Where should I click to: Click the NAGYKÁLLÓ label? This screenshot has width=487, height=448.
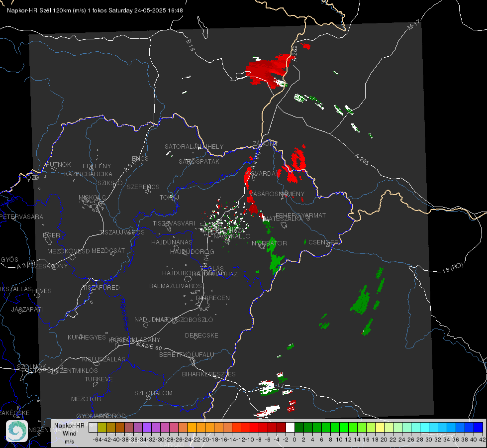point(232,236)
